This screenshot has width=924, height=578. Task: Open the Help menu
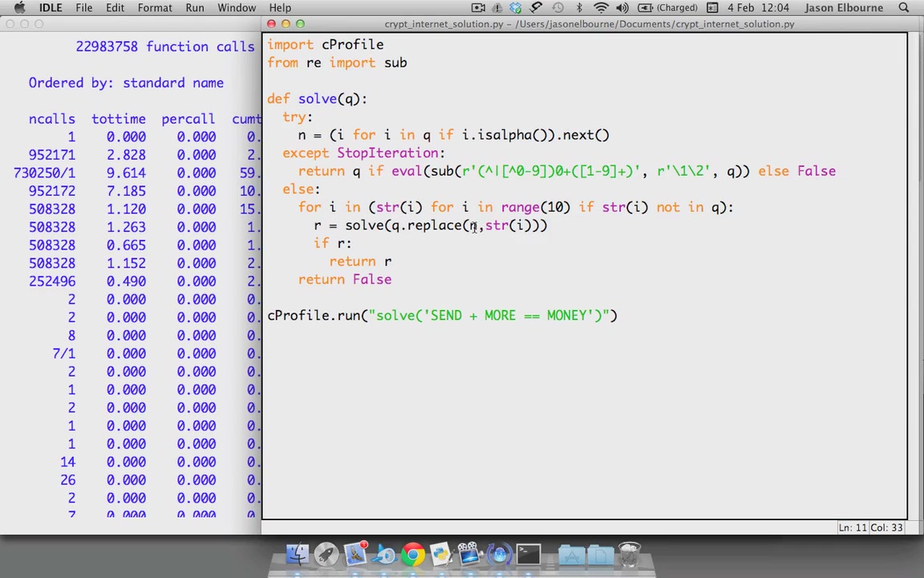(x=280, y=8)
